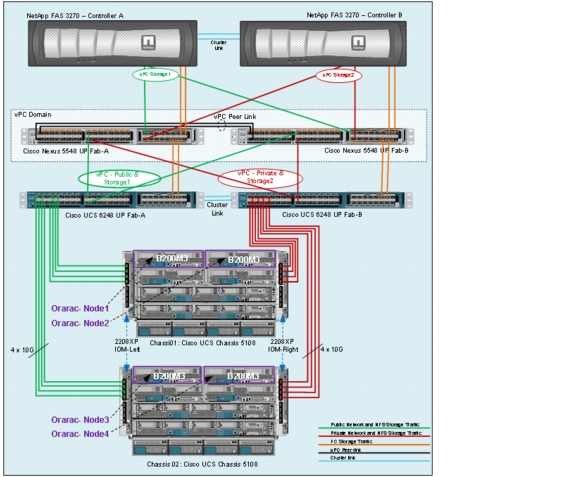Click the 'Chassis01: Cisco UCS Chassis 5108' caption
The height and width of the screenshot is (477, 578).
[x=202, y=343]
